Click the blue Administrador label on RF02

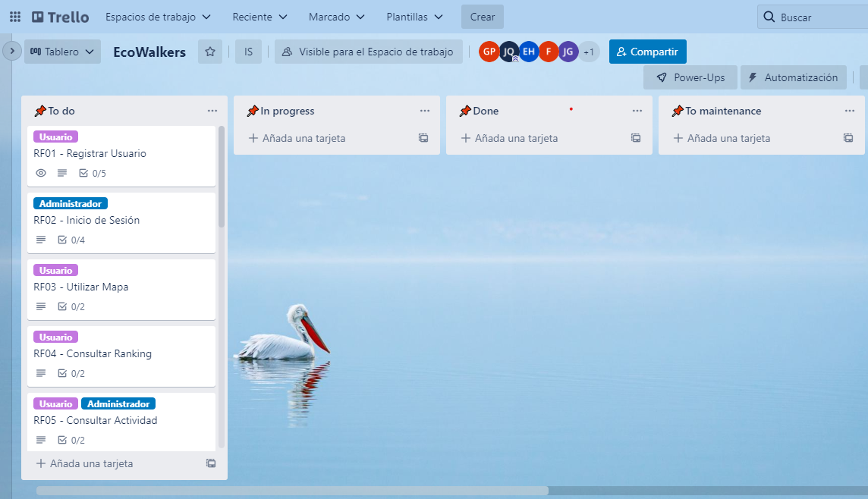pyautogui.click(x=71, y=203)
